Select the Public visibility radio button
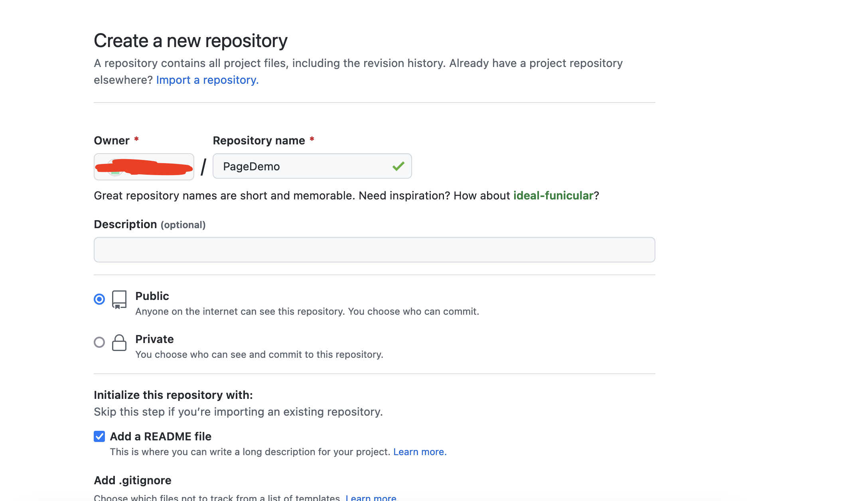Viewport: 868px width, 501px height. [x=99, y=299]
